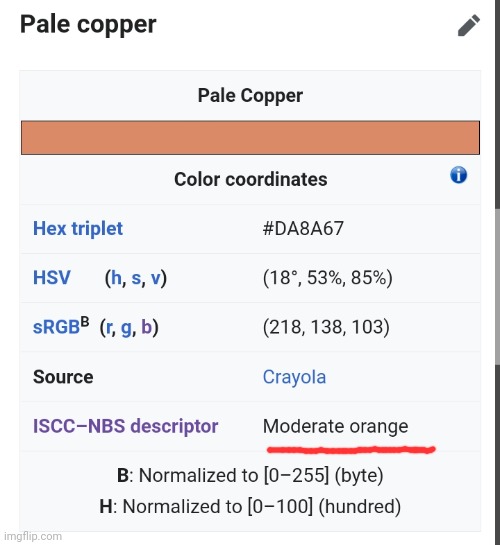Image resolution: width=500 pixels, height=545 pixels.
Task: Click the 's' saturation link in HSV row
Action: [136, 278]
